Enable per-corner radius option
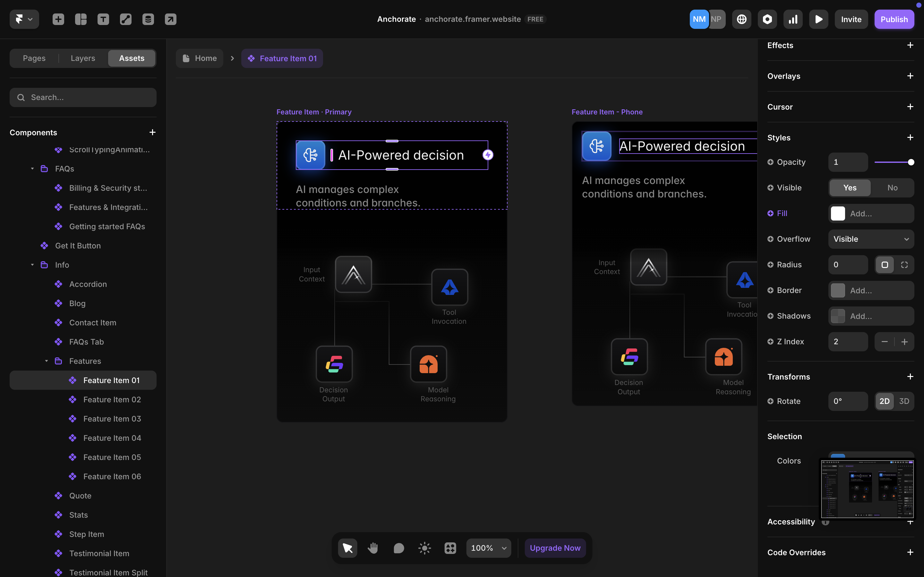Viewport: 924px width, 577px height. [904, 265]
